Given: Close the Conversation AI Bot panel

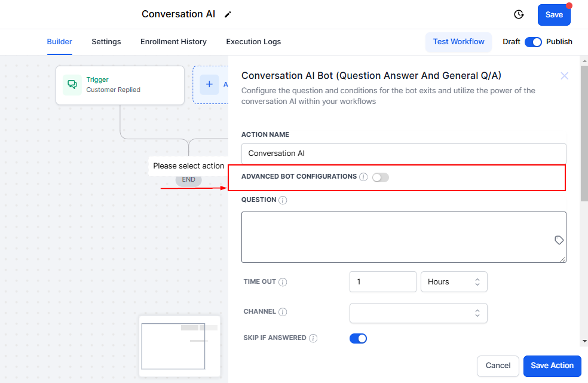Looking at the screenshot, I should (x=564, y=76).
